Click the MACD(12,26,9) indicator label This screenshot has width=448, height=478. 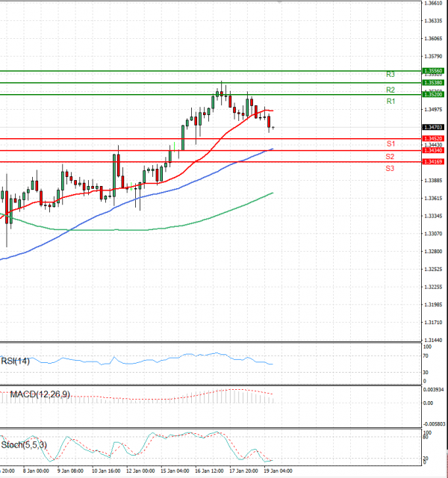tap(40, 394)
